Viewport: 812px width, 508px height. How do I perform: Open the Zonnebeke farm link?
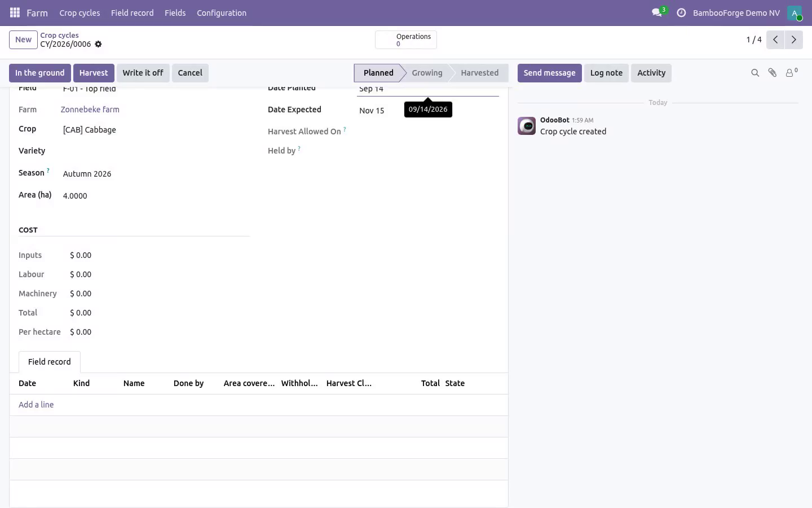coord(90,110)
